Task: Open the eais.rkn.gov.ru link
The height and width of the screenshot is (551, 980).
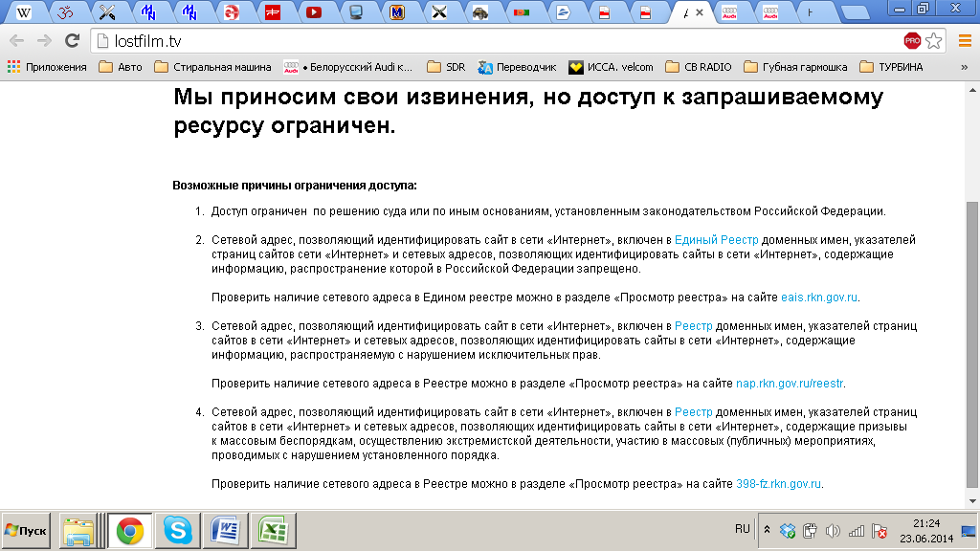Action: (819, 298)
